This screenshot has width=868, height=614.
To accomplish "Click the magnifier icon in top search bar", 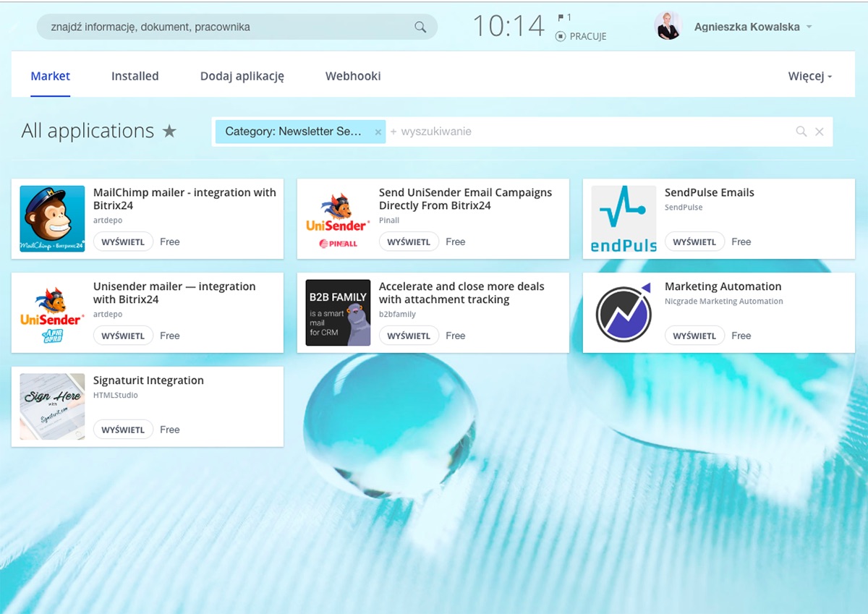I will coord(420,27).
